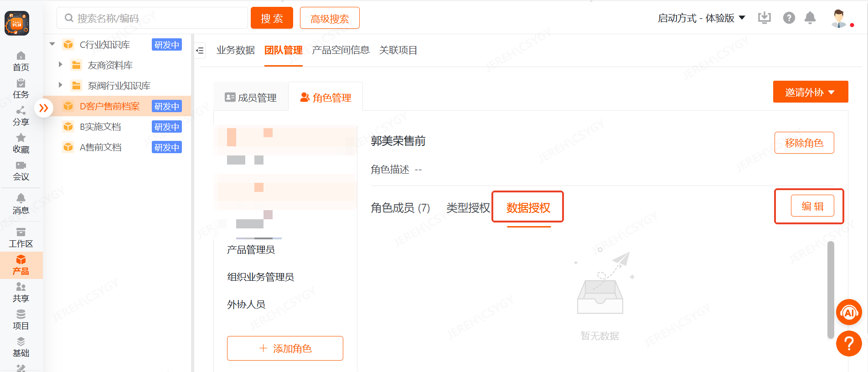
Task: Click the 研发中 badge on C行业知识库
Action: 167,45
